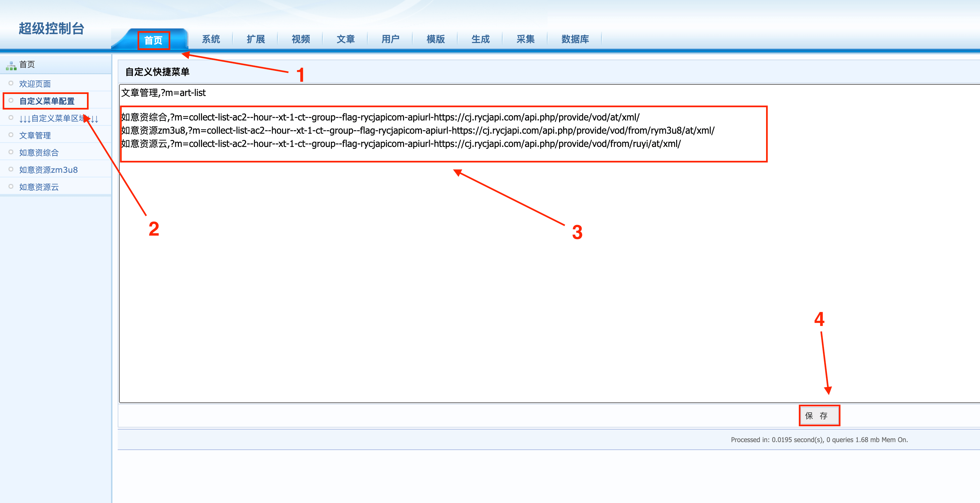The image size is (980, 503).
Task: Click the 如意资源zm3u8 collect URL line
Action: click(418, 131)
